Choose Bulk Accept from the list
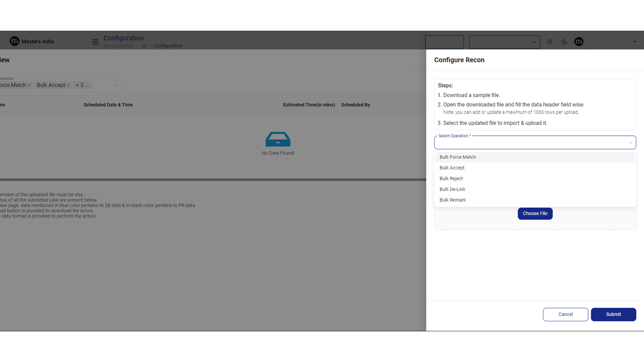This screenshot has height=362, width=644. 452,168
